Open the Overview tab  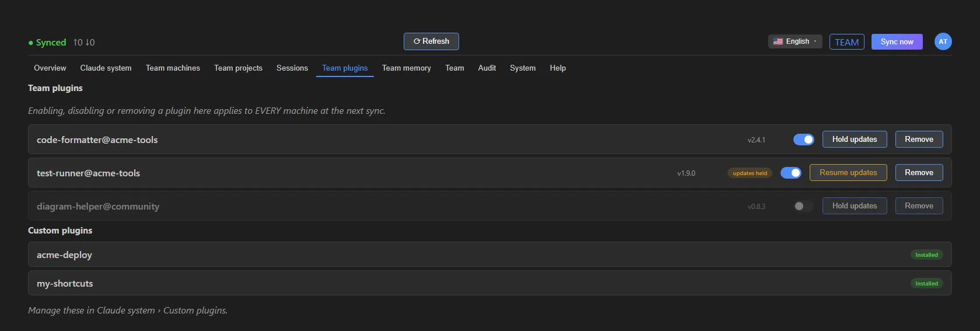(50, 68)
